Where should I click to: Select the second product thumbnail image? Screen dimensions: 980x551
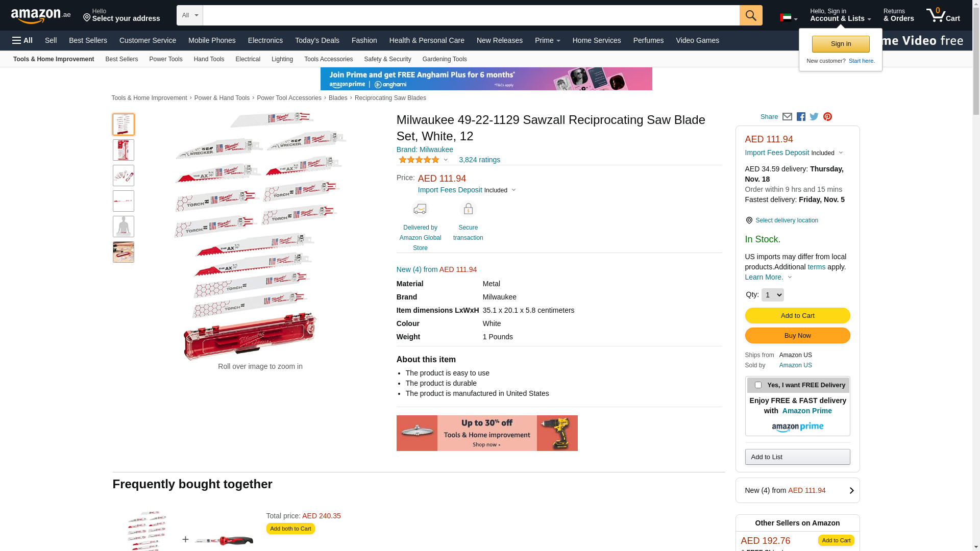[x=124, y=150]
